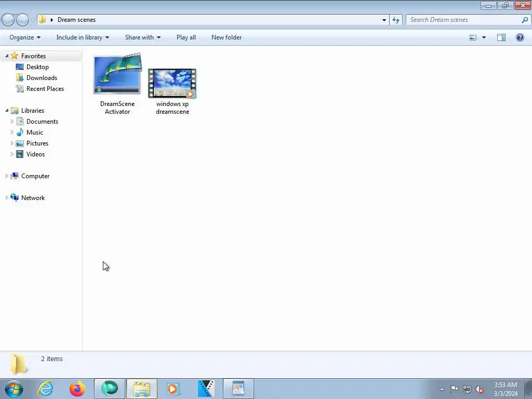Select the windows xp dreamscene video

172,91
